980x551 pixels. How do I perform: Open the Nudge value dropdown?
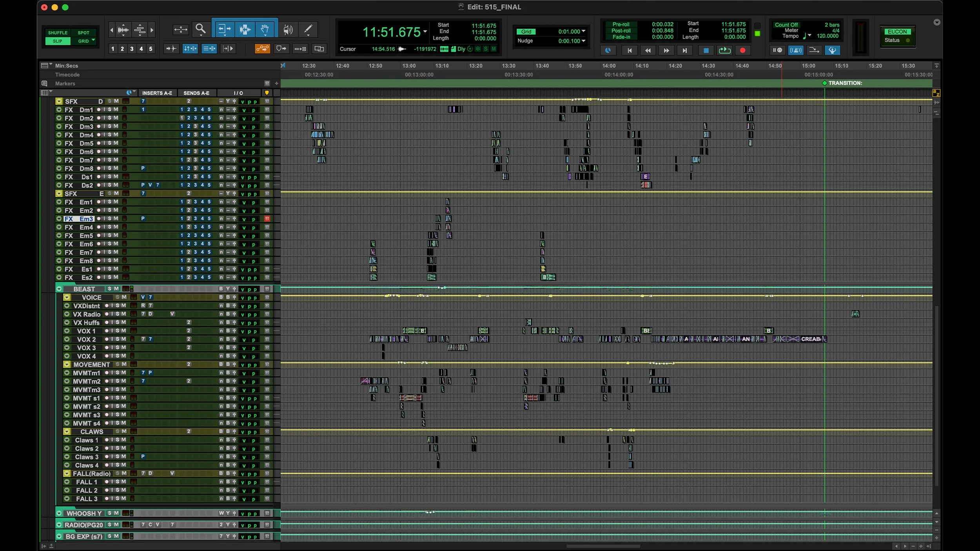[x=583, y=41]
